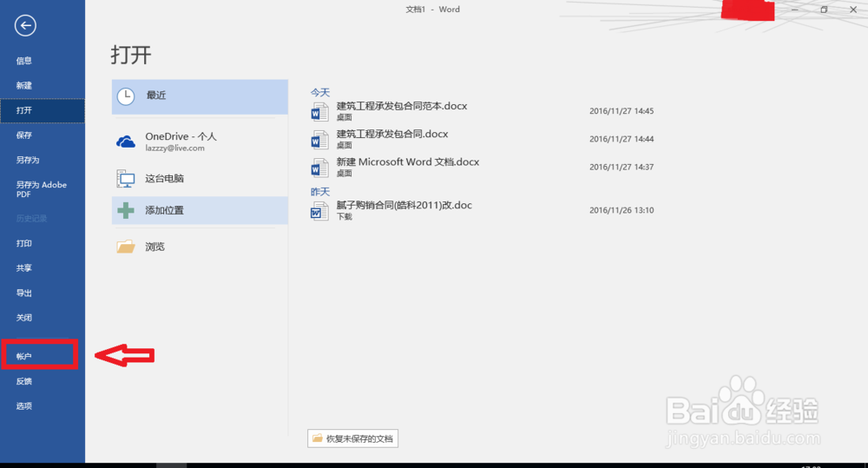Restore the Word window size
The width and height of the screenshot is (868, 468).
tap(824, 10)
